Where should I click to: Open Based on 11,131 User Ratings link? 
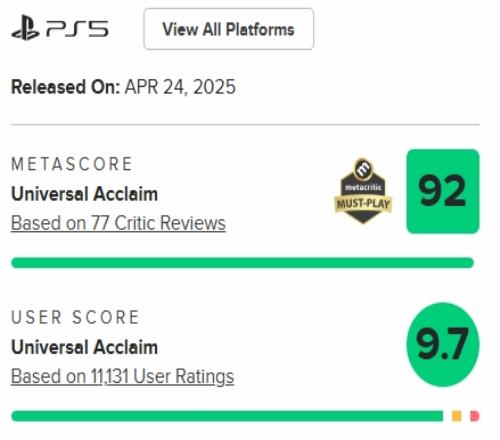[x=122, y=376]
